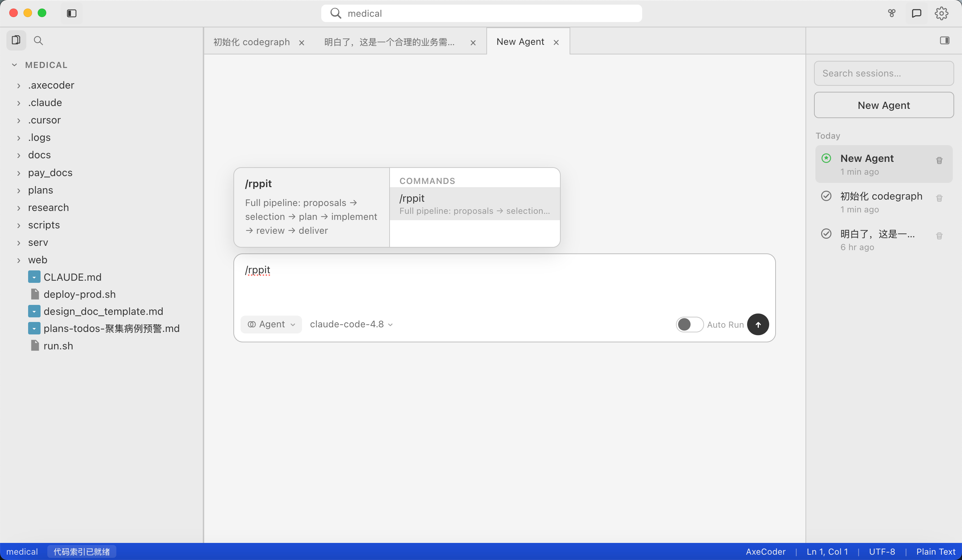962x560 pixels.
Task: Click the New Agent button in sessions panel
Action: 883,105
